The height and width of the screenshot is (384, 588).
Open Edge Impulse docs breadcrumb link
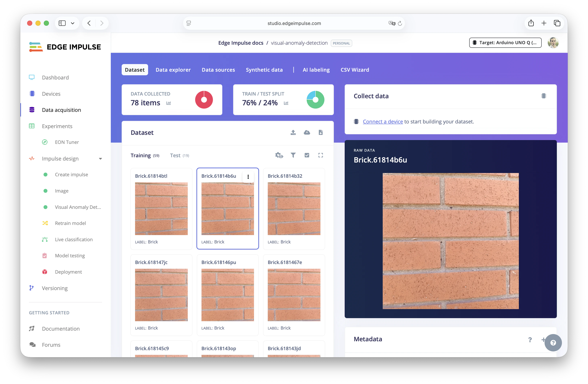(x=241, y=43)
